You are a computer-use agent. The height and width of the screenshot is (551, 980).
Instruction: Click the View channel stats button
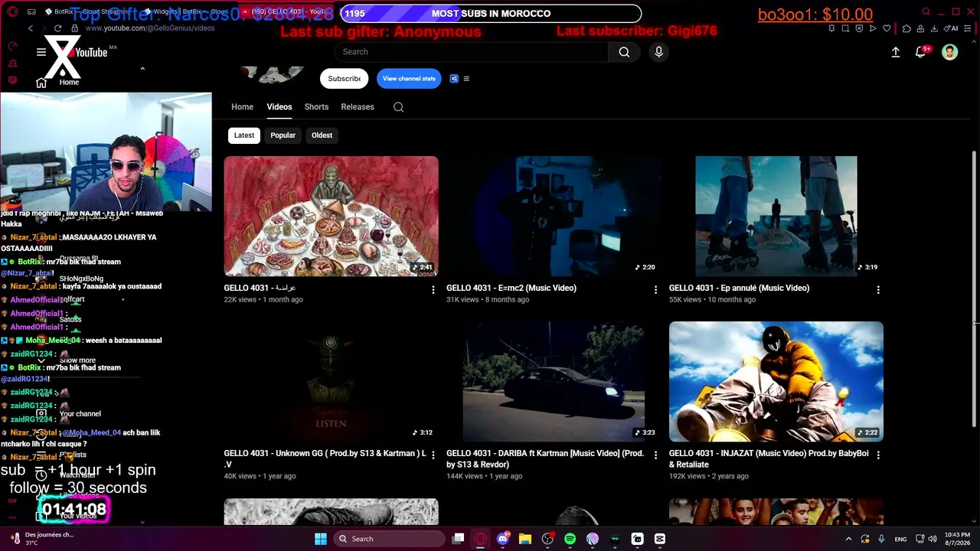tap(409, 79)
